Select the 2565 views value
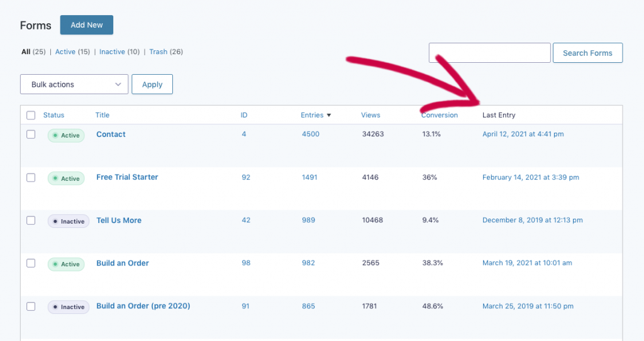The width and height of the screenshot is (644, 341). pos(370,263)
